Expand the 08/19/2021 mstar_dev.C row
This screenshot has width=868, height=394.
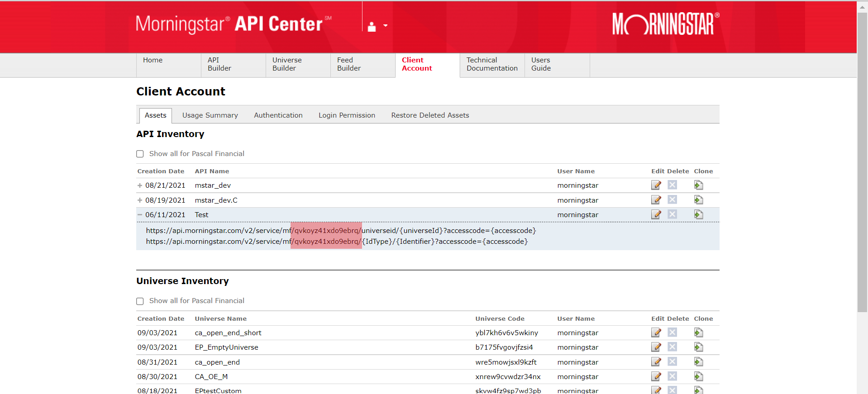point(140,200)
